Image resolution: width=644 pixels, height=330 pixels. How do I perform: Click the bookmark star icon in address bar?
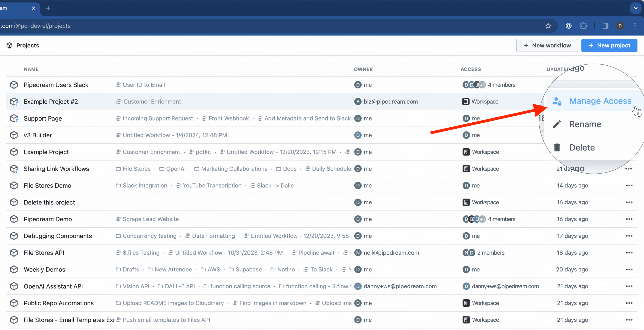click(x=548, y=26)
